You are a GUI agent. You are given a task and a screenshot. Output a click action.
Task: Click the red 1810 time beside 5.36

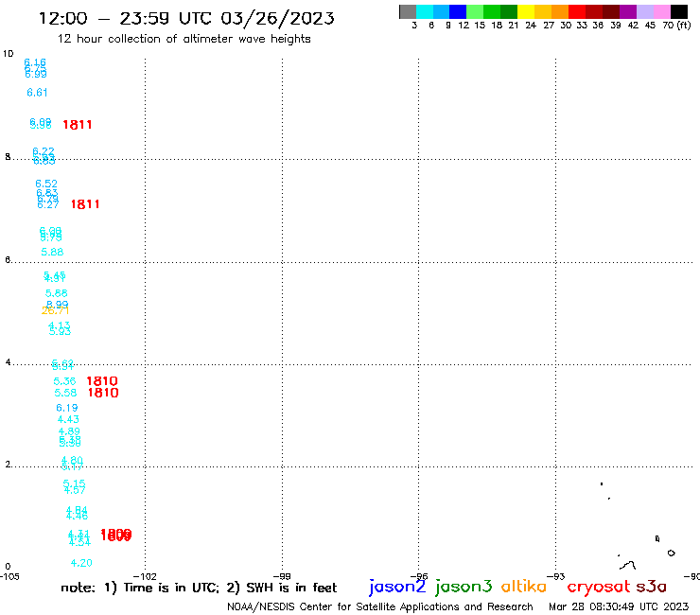click(x=102, y=381)
